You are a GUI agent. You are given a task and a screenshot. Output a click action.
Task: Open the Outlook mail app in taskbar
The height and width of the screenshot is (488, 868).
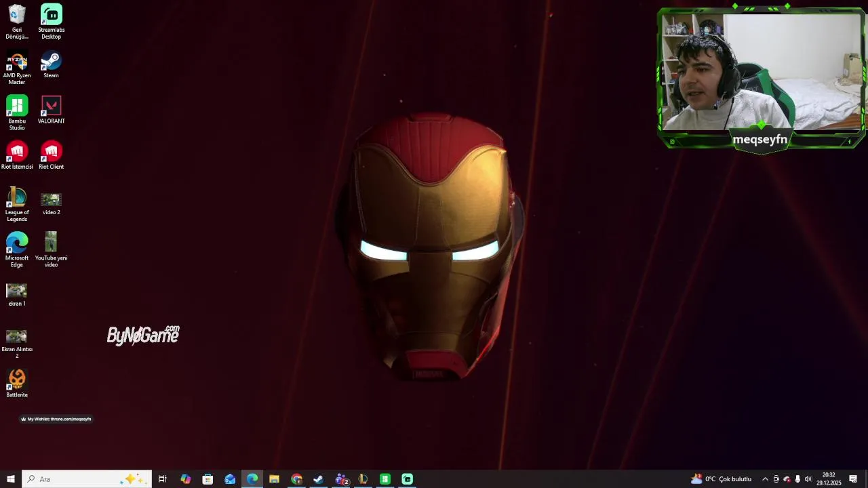point(230,479)
